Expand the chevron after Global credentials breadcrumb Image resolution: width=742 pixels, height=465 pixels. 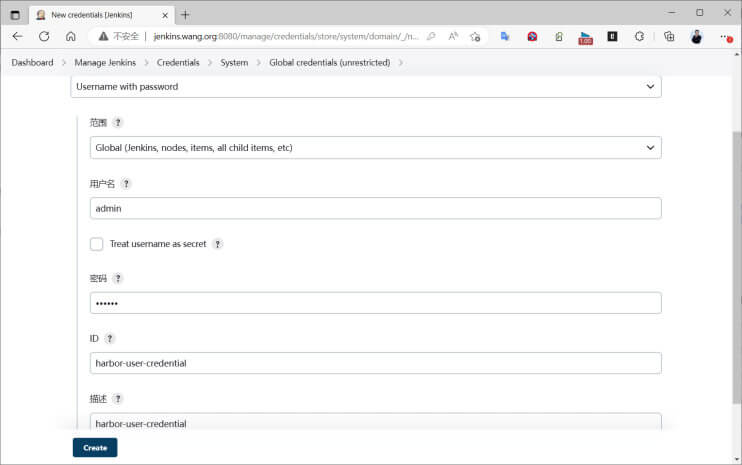pos(401,62)
